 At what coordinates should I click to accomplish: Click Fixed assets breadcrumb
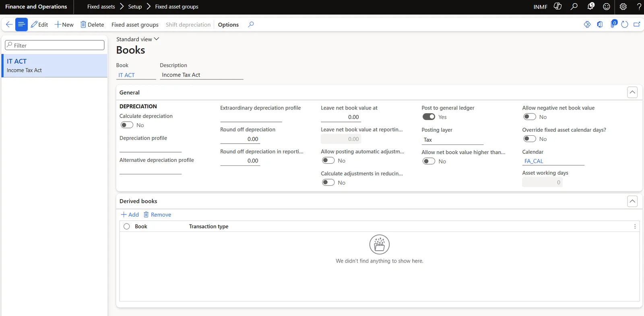(101, 6)
